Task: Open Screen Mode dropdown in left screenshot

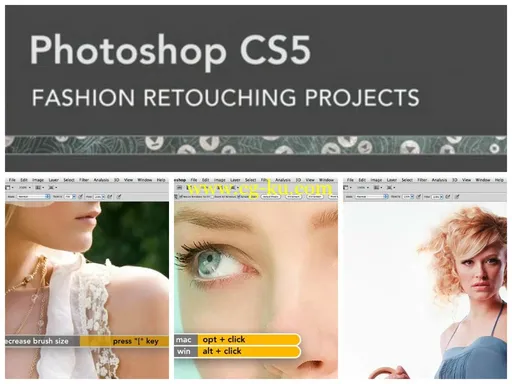Action: click(x=52, y=187)
